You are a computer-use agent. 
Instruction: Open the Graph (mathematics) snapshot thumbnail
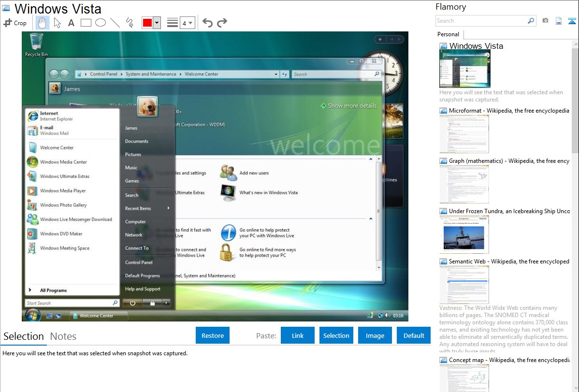tap(464, 184)
